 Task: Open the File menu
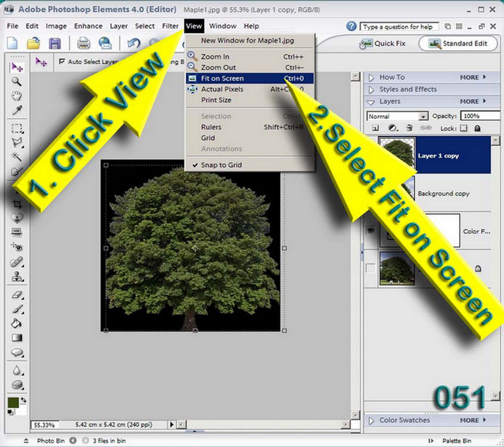[x=13, y=26]
